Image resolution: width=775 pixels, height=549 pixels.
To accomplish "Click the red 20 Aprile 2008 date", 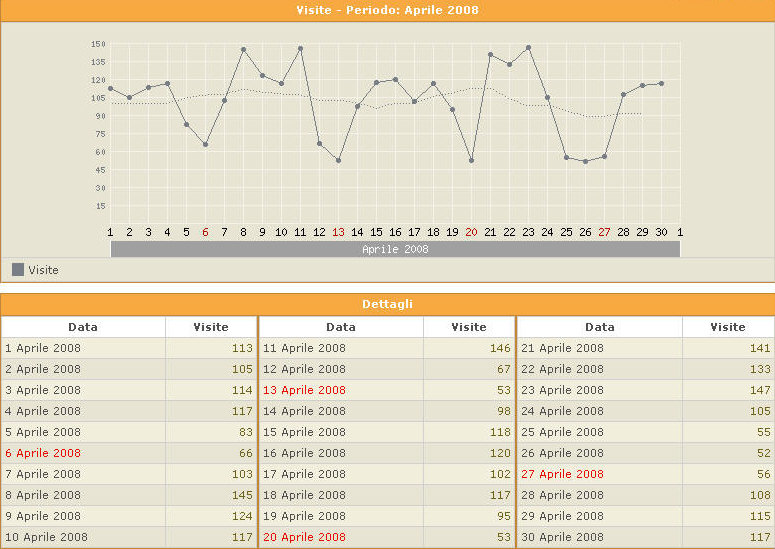I will 304,537.
